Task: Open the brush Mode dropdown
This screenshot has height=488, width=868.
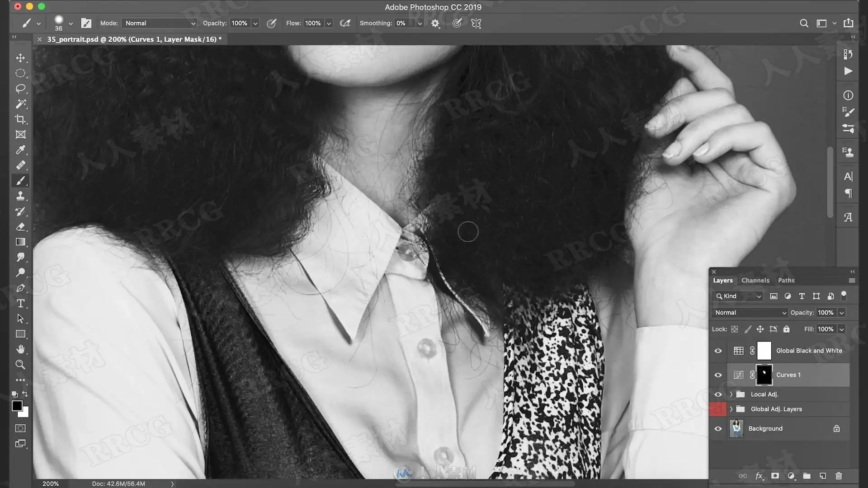Action: 160,23
